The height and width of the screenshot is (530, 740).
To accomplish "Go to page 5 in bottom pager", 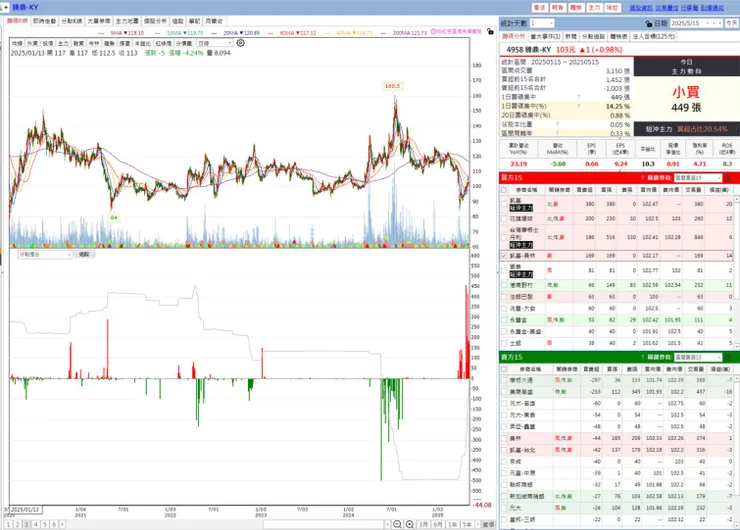I will [x=45, y=524].
